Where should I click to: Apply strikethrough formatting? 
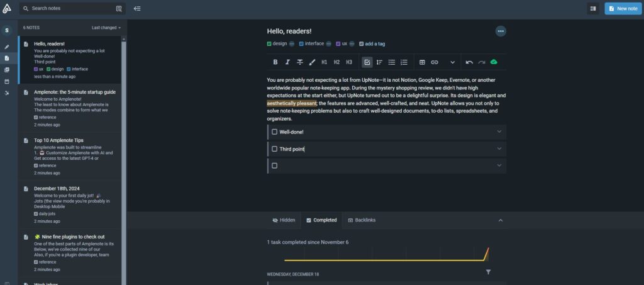tap(300, 62)
